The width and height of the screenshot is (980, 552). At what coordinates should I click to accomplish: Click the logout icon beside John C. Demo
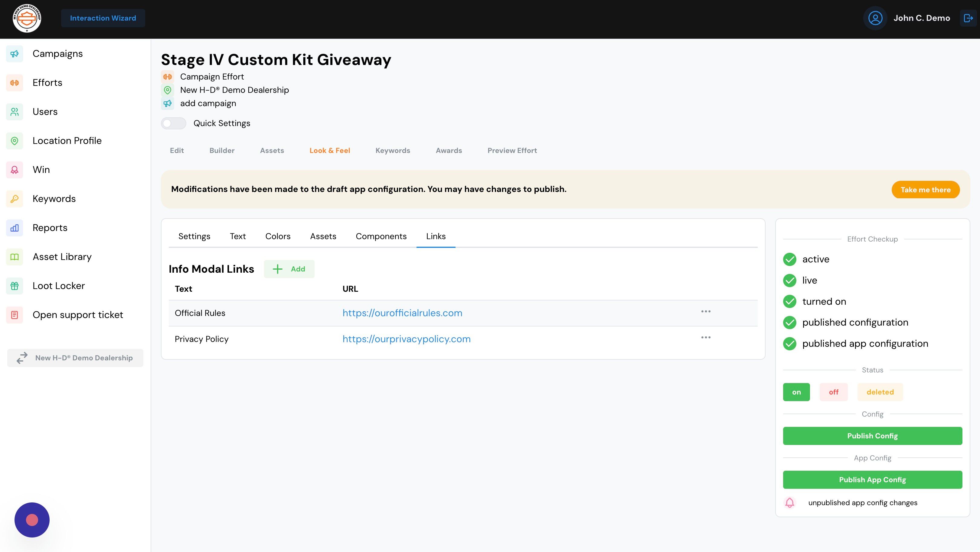pyautogui.click(x=968, y=18)
